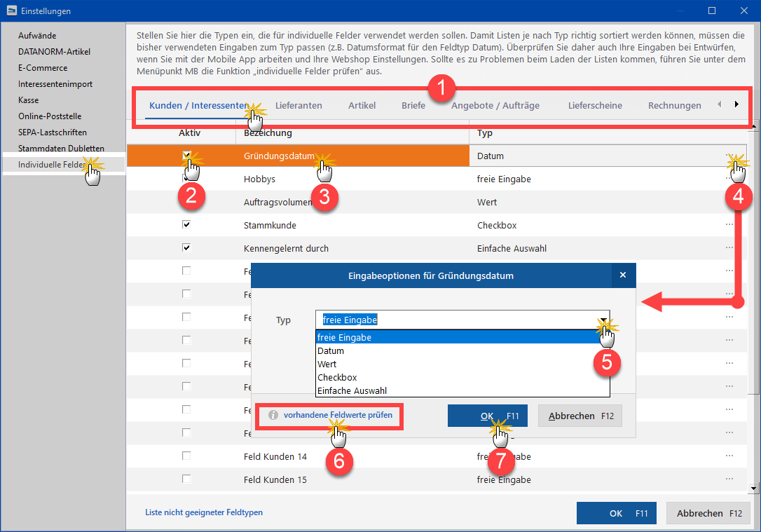The image size is (761, 532).
Task: Click the left tab-scroll arrow
Action: point(719,104)
